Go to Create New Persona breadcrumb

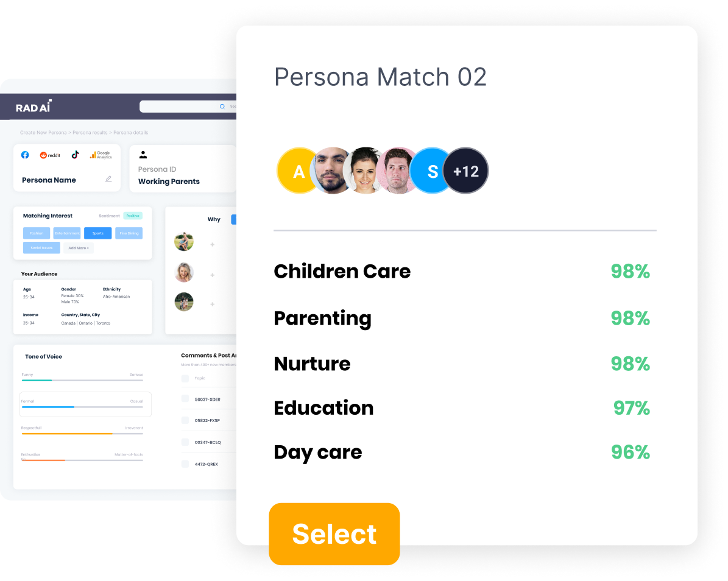pos(43,133)
